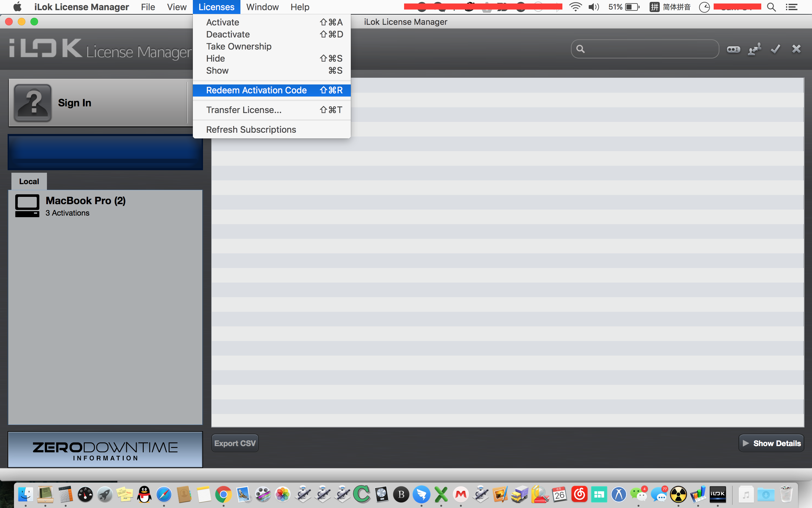
Task: Open the Calendar icon showing 26
Action: click(x=559, y=494)
